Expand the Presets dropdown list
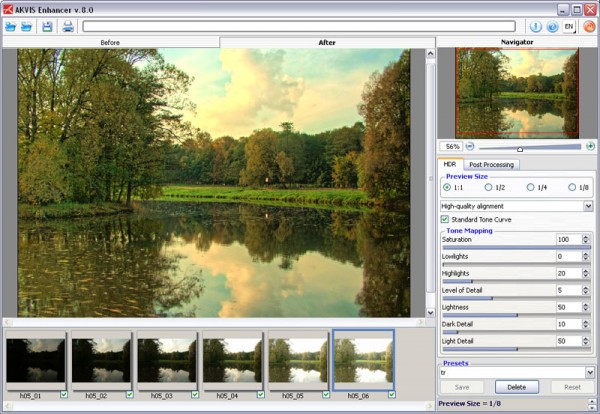The image size is (600, 414). pos(589,372)
